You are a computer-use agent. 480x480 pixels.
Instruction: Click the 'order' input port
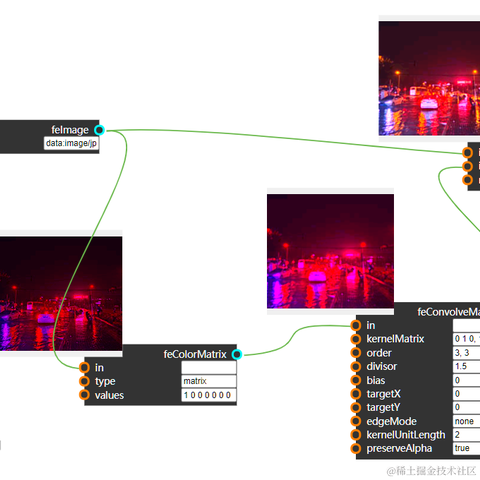tap(356, 353)
